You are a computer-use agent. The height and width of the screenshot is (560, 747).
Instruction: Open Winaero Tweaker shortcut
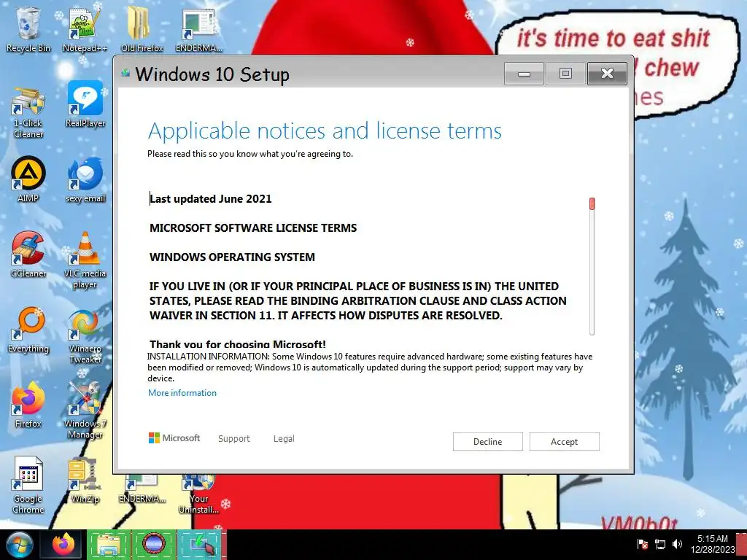pyautogui.click(x=85, y=335)
